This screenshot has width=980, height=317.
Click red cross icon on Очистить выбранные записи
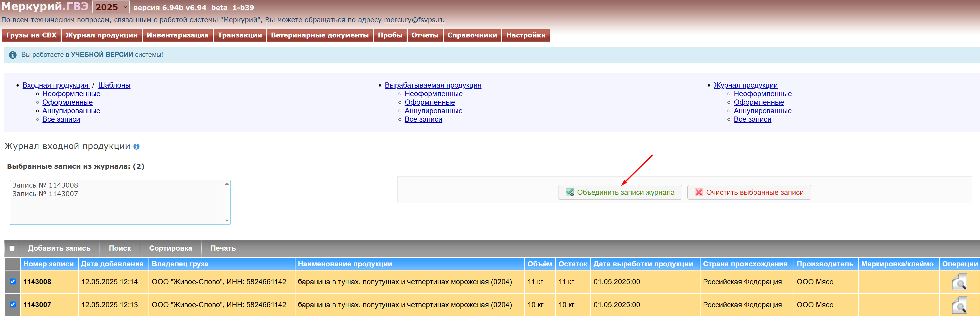pyautogui.click(x=698, y=193)
